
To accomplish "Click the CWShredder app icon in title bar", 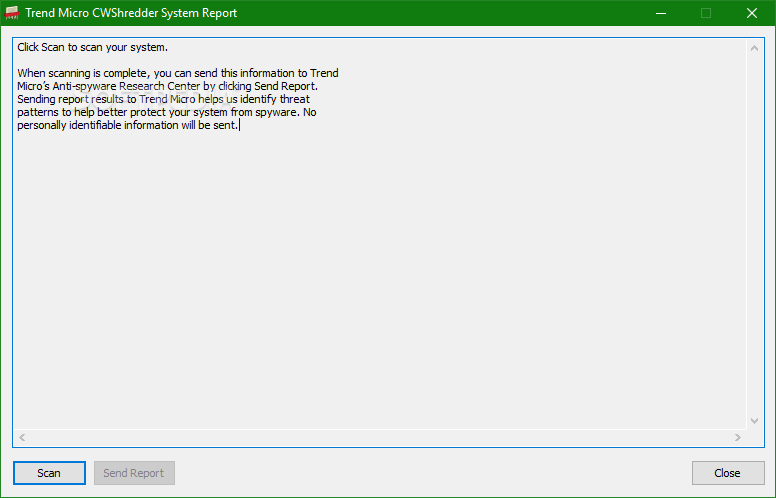I will [12, 13].
